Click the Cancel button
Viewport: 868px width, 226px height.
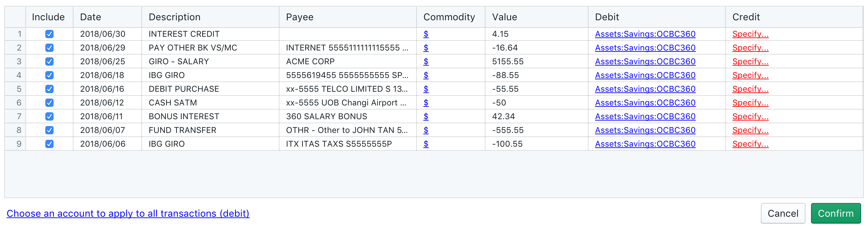(x=783, y=213)
